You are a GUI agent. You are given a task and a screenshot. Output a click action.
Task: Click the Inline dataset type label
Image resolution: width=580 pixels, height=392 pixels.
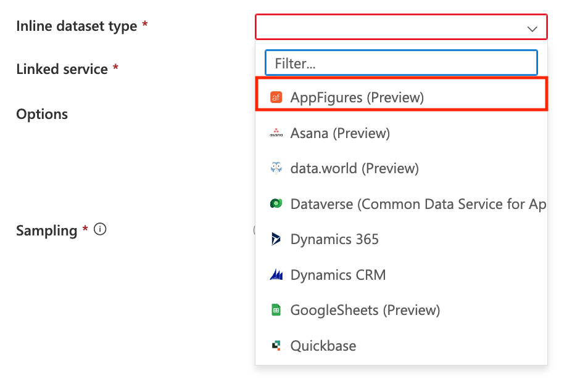(x=77, y=27)
